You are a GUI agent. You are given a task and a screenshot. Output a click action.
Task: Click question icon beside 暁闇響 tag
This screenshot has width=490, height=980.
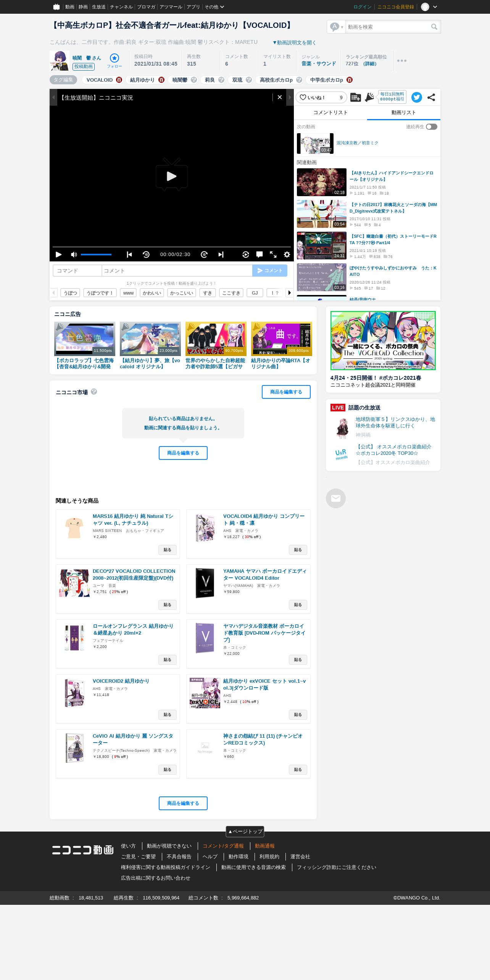tap(194, 80)
